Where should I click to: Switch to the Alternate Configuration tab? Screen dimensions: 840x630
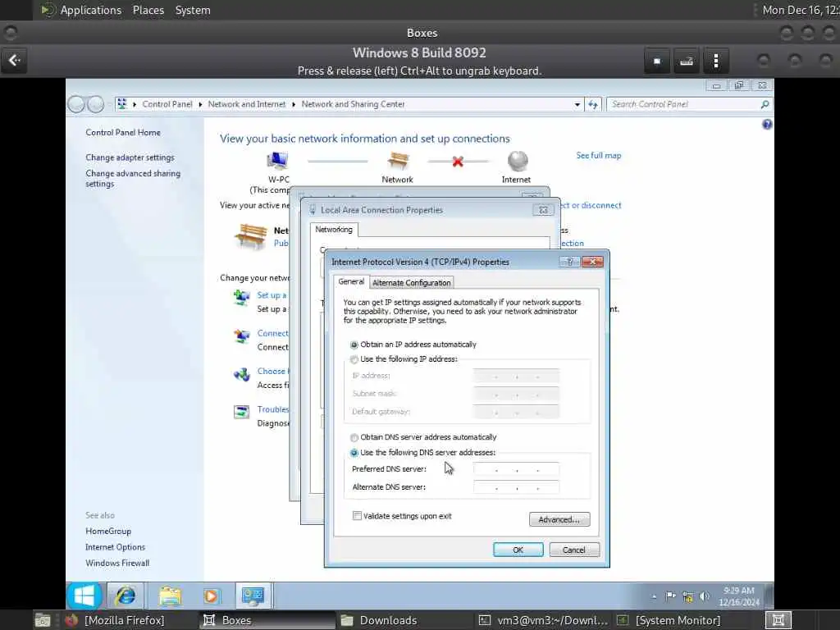412,283
